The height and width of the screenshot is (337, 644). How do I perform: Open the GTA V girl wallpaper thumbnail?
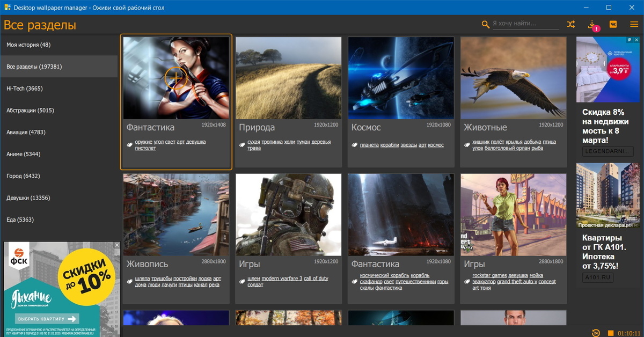pos(514,214)
